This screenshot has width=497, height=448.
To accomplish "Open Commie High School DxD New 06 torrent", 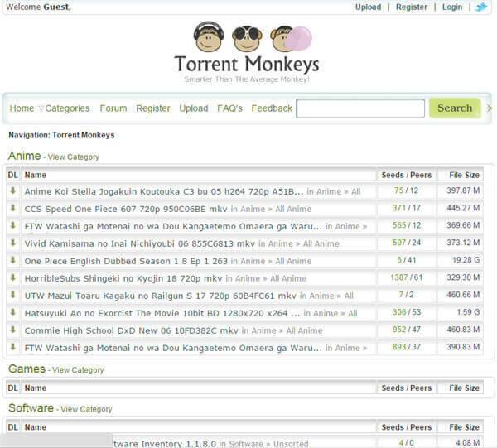I will (131, 330).
